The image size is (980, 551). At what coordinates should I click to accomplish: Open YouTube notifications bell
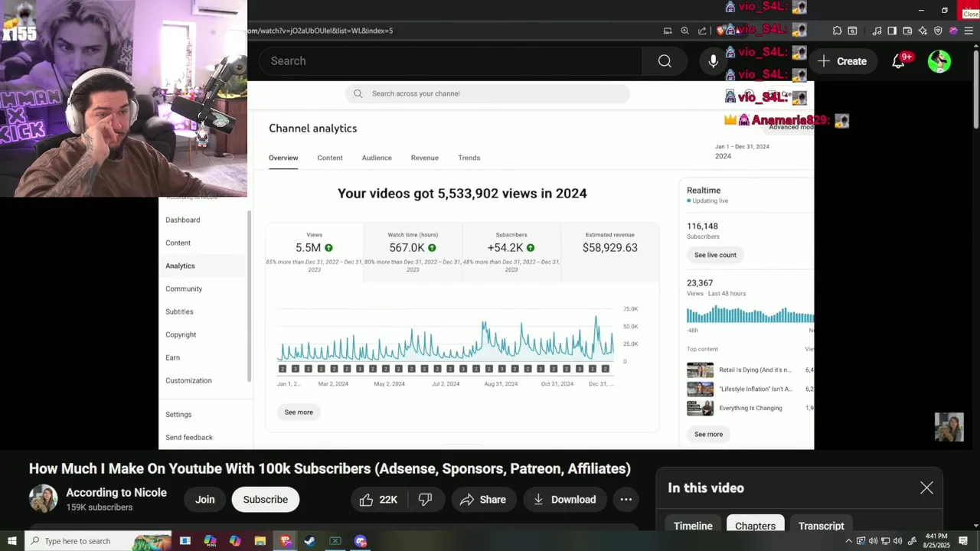(x=899, y=61)
